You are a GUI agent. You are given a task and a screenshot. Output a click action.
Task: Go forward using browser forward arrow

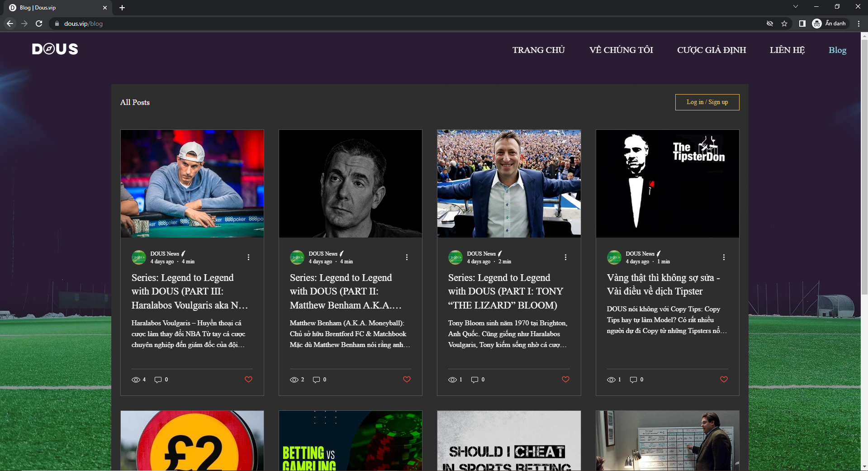click(24, 24)
